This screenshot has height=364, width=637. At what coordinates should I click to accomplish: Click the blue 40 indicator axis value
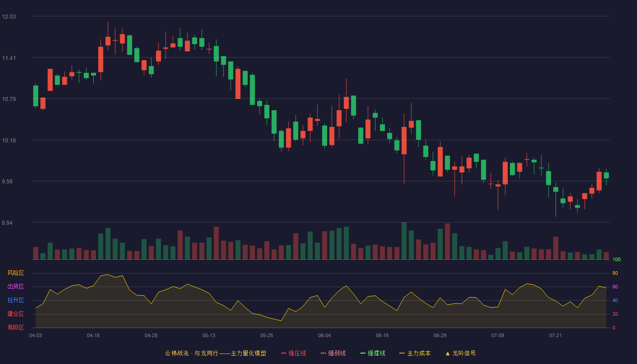tap(615, 301)
